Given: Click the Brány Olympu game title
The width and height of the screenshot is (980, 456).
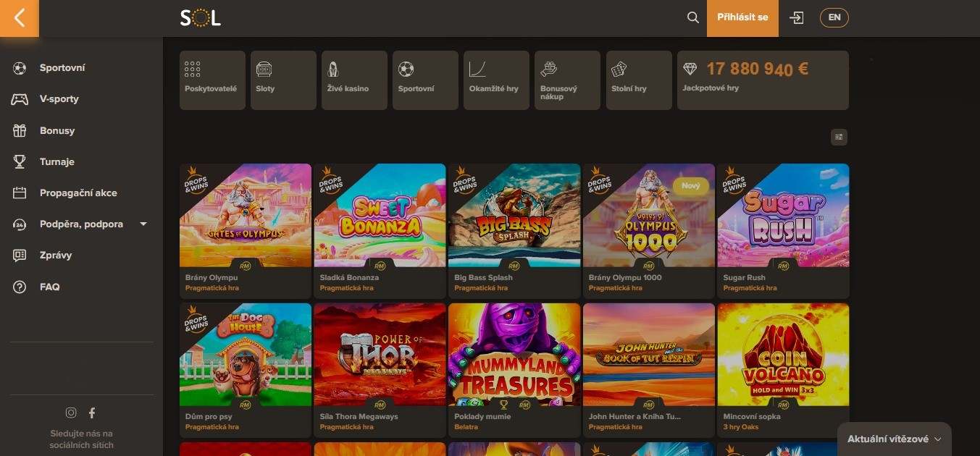Looking at the screenshot, I should point(212,277).
